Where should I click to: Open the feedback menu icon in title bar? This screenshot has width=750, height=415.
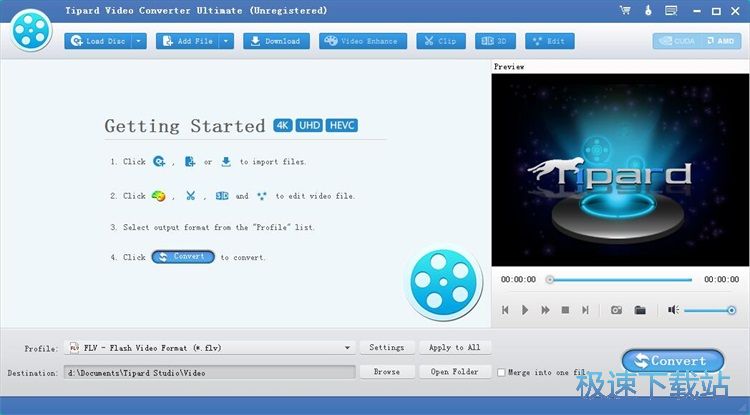[671, 11]
